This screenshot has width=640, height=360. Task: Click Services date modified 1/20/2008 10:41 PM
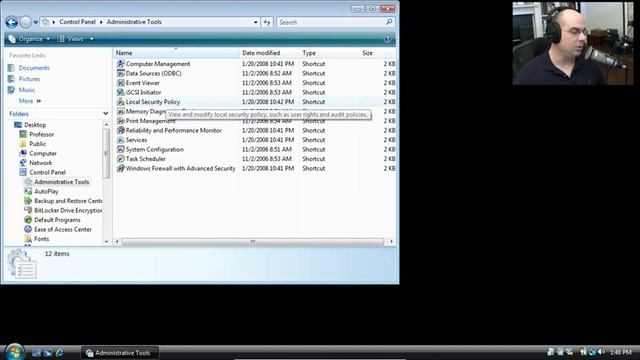tap(268, 140)
